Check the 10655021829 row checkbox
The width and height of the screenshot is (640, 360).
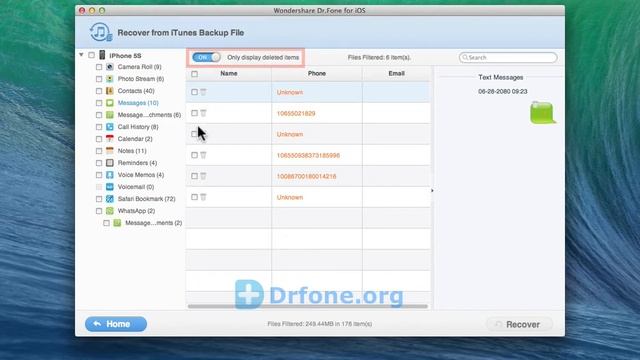(x=194, y=113)
